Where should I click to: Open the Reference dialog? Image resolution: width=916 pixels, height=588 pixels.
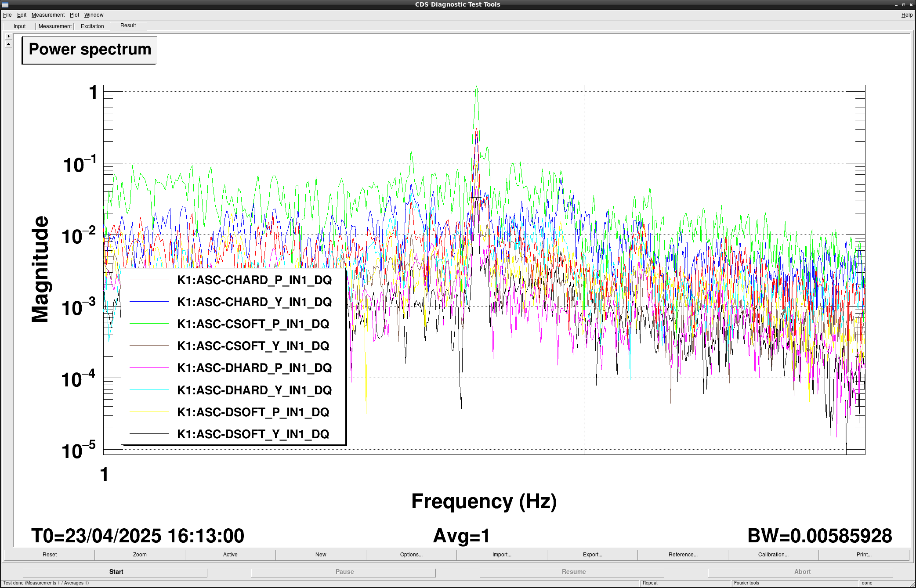(683, 555)
